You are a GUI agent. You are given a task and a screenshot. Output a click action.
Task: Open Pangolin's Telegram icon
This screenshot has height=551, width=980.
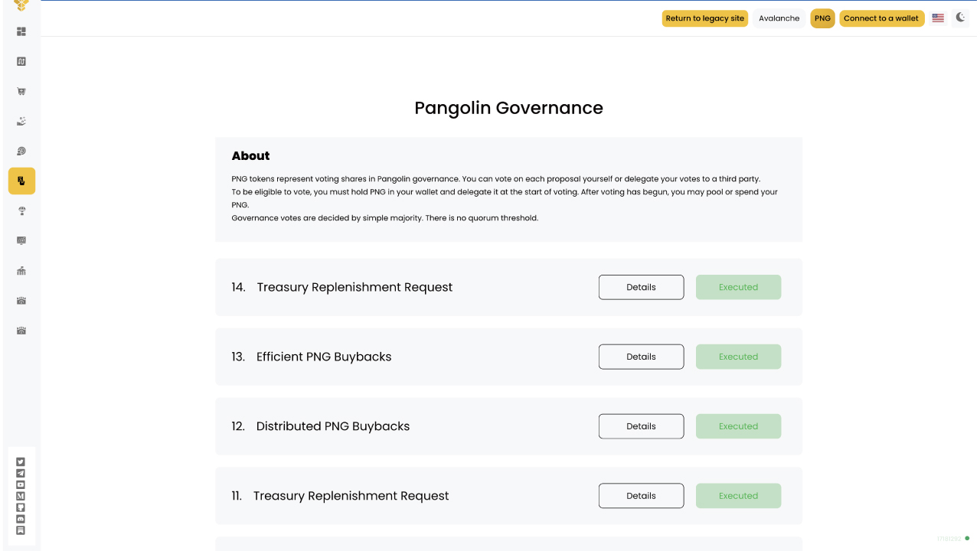21,473
